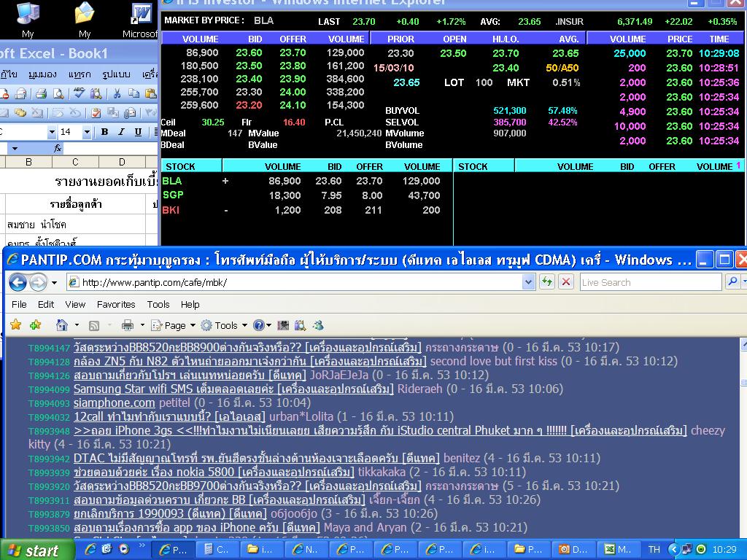Open the Favorites menu
The width and height of the screenshot is (747, 560).
[116, 304]
